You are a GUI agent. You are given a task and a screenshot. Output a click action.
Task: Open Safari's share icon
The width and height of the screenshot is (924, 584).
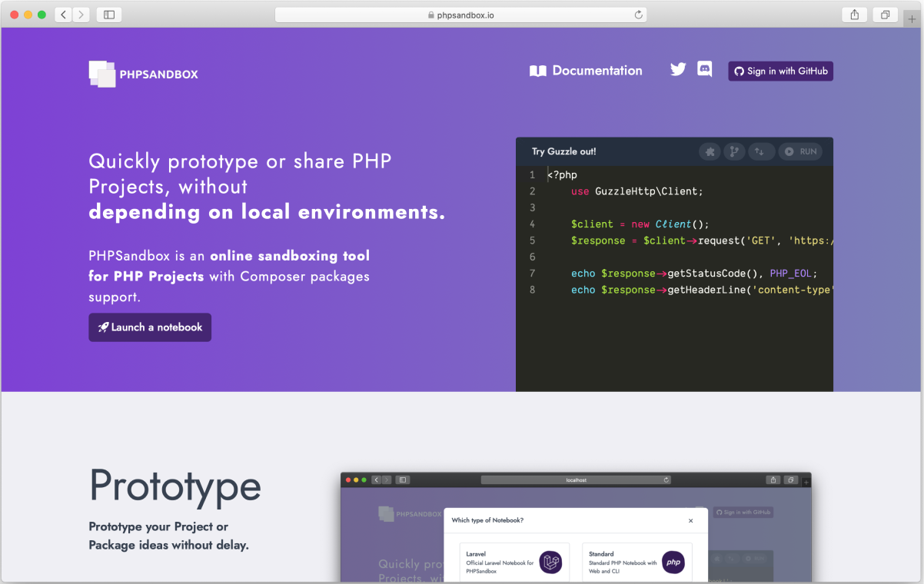(854, 14)
